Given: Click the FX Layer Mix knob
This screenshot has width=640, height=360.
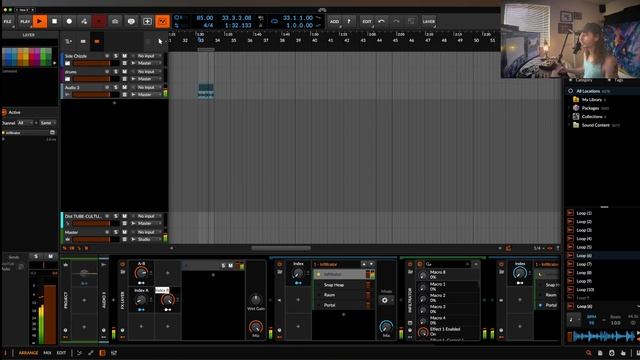Looking at the screenshot, I should point(256,327).
